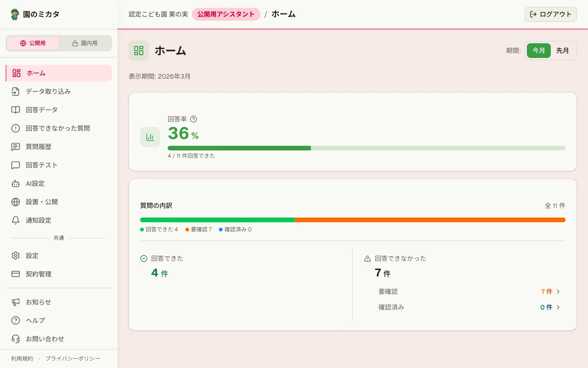This screenshot has height=368, width=588.
Task: Open the プライバシーポリシー link
Action: [73, 359]
